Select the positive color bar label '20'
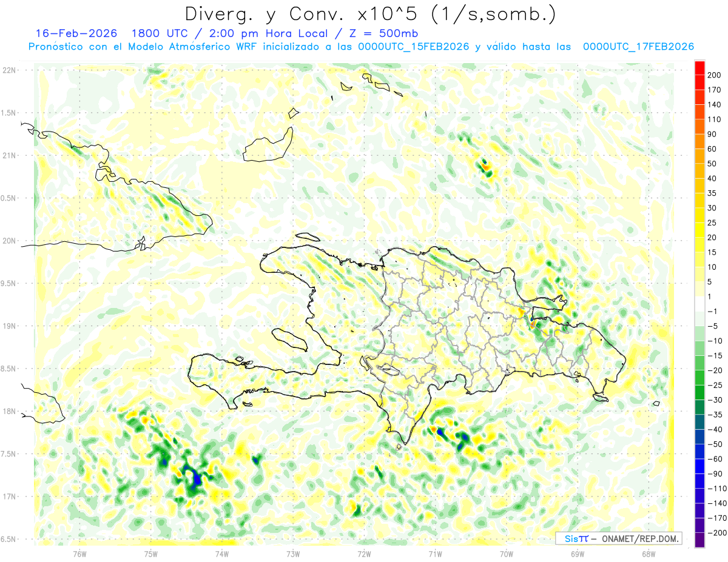The image size is (728, 562). pyautogui.click(x=712, y=237)
